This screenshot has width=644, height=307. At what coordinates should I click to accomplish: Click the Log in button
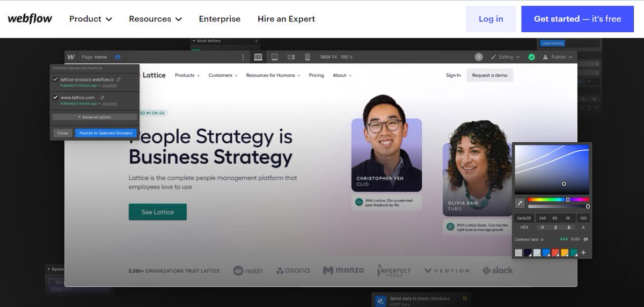pos(491,19)
